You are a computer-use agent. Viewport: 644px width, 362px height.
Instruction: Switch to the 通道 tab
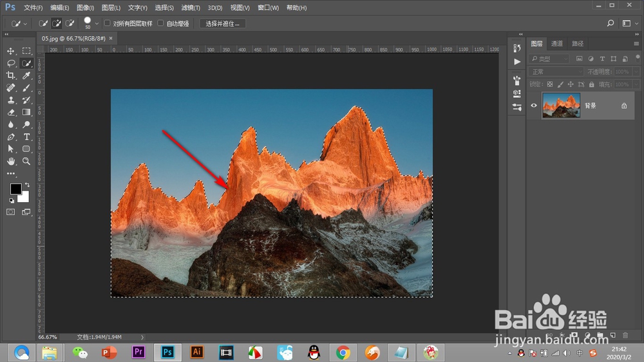(x=557, y=44)
